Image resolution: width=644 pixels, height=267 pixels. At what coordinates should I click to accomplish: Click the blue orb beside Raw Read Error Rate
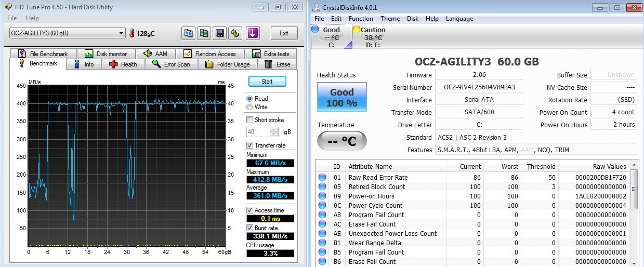[x=322, y=178]
